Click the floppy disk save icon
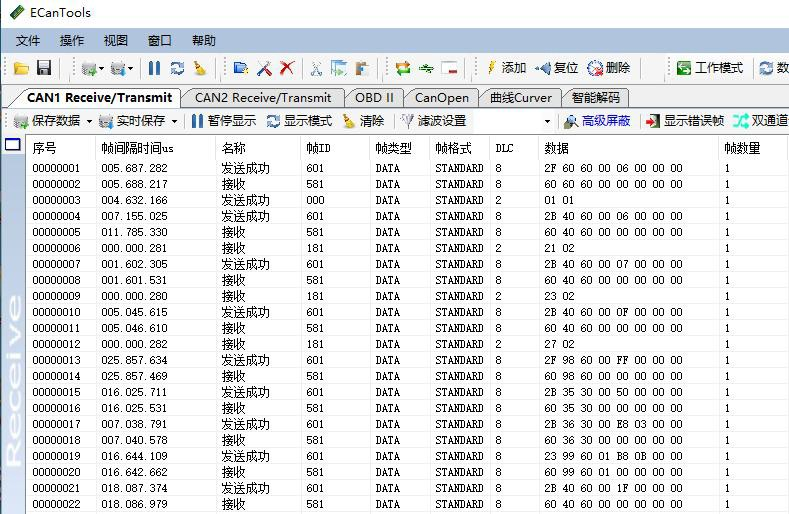Image resolution: width=789 pixels, height=514 pixels. pos(44,68)
